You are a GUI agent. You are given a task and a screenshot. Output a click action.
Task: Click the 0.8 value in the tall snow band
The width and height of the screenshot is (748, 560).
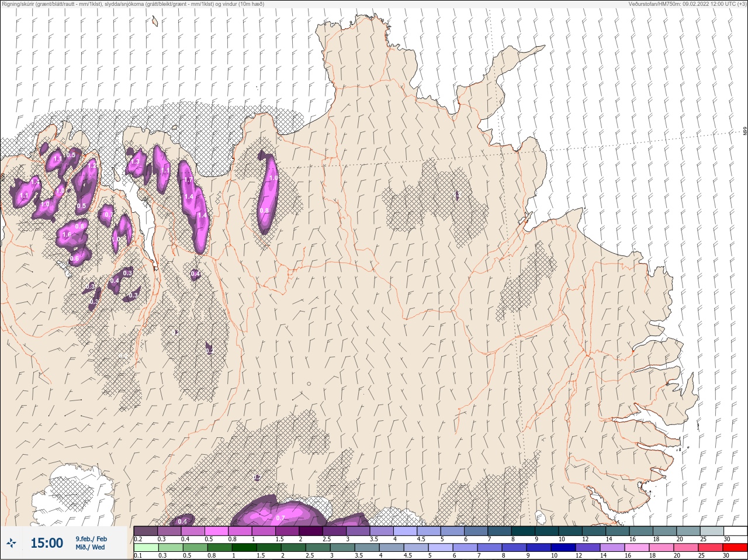click(x=264, y=210)
